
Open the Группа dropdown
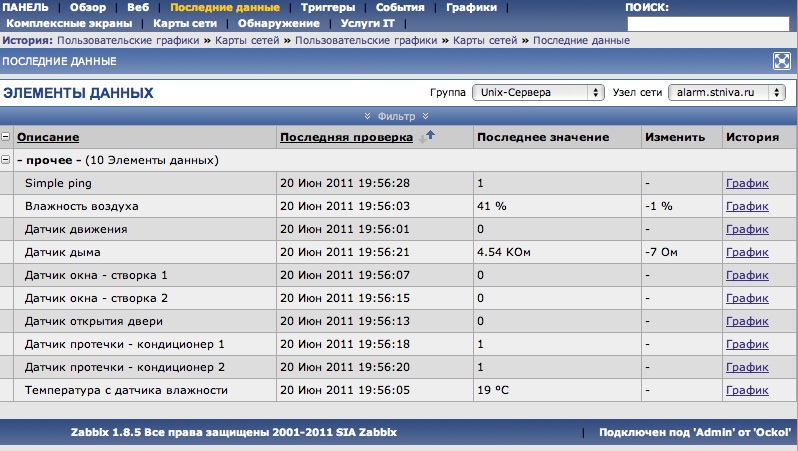coord(538,92)
